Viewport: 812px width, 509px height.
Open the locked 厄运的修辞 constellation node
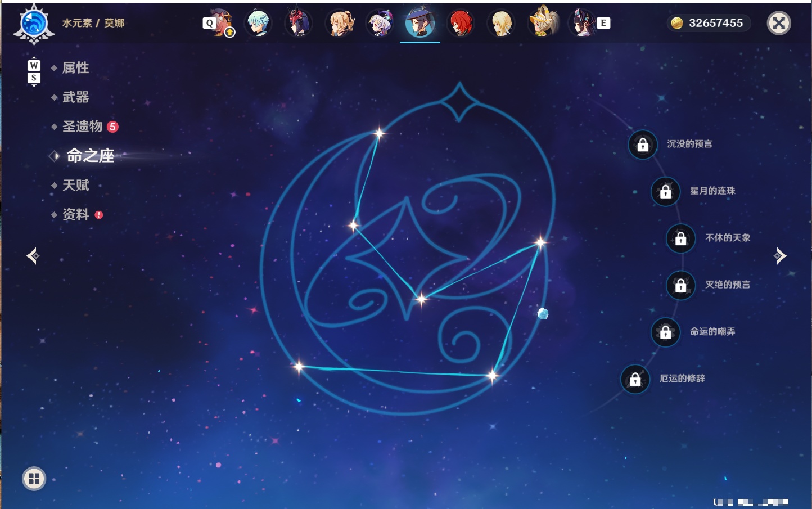click(x=635, y=379)
